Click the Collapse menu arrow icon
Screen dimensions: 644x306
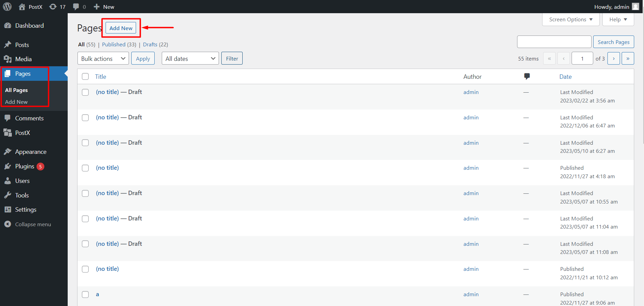(7, 224)
